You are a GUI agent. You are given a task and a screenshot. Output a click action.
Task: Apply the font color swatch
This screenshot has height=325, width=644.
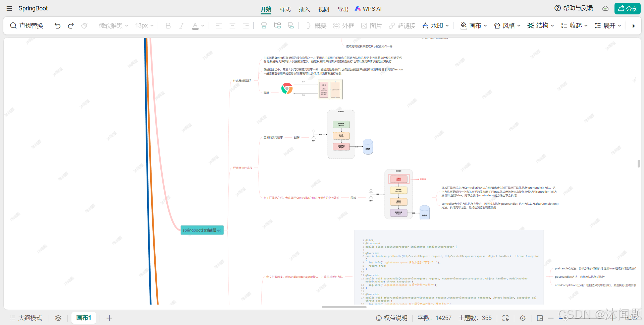(x=195, y=25)
